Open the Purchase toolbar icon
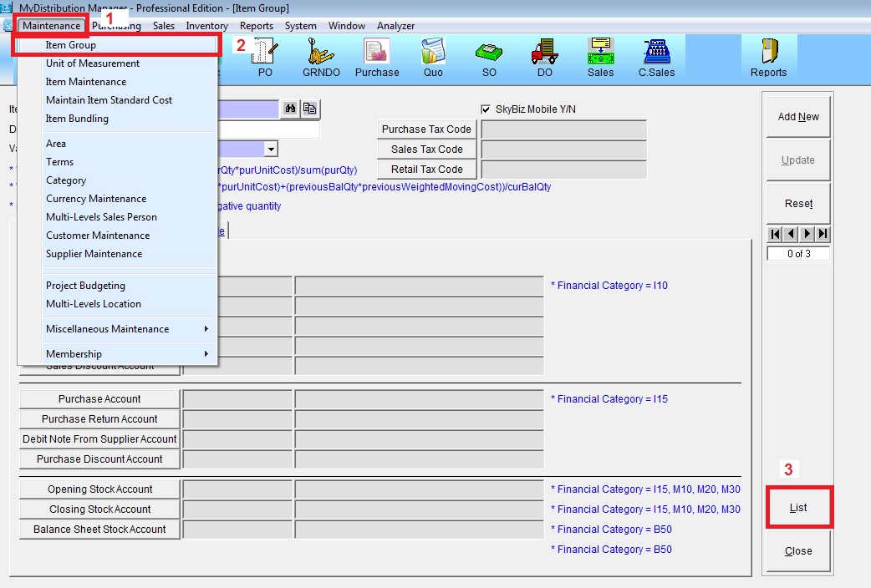 [377, 55]
